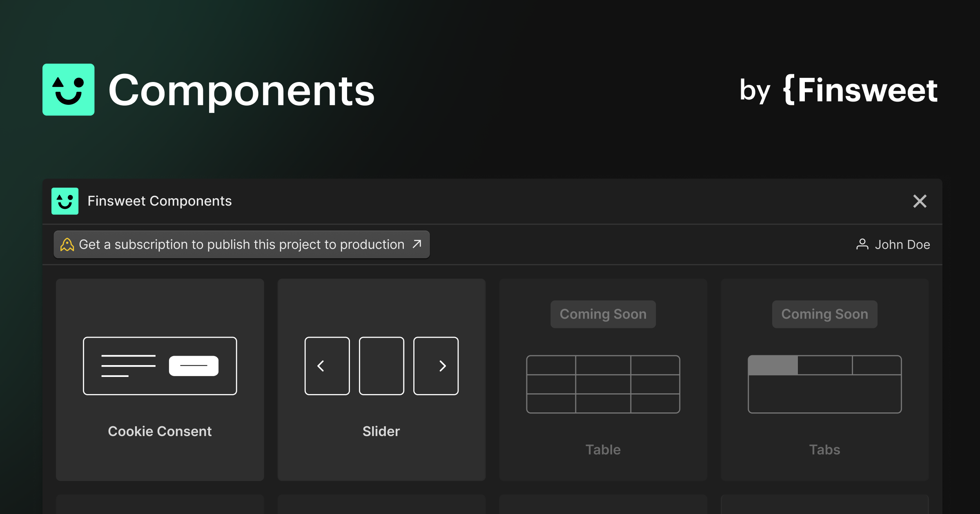Click the middle slide of Slider preview
980x514 pixels.
381,366
